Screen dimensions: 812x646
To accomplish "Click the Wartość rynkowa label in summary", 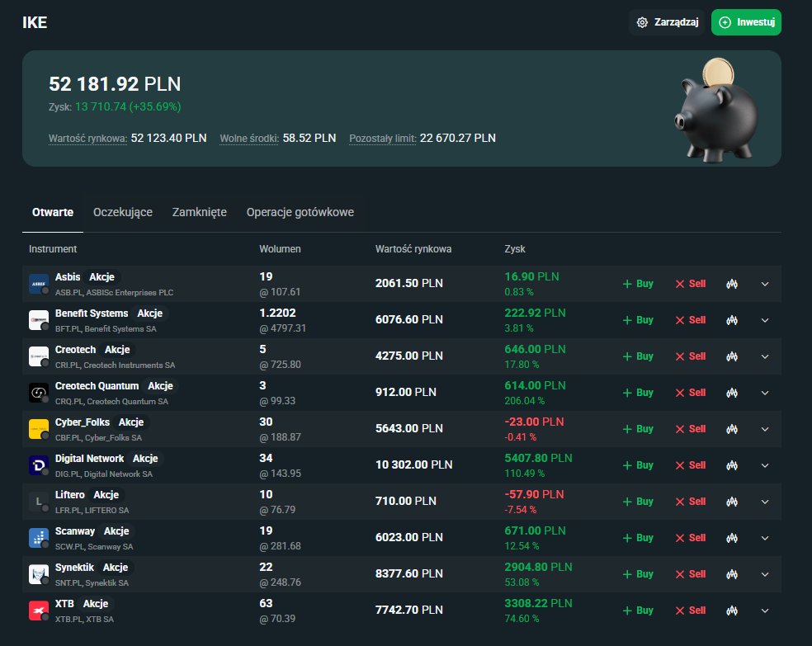I will (x=87, y=139).
